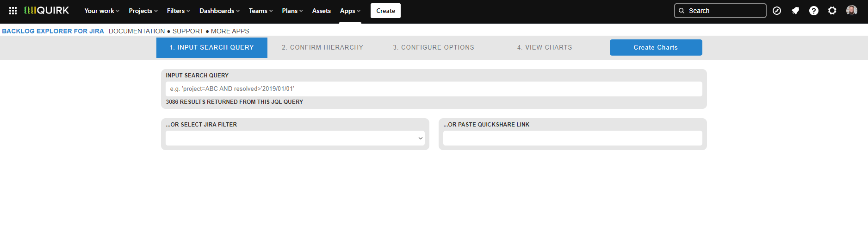Click the search magnifier icon
The height and width of the screenshot is (247, 868).
point(682,11)
